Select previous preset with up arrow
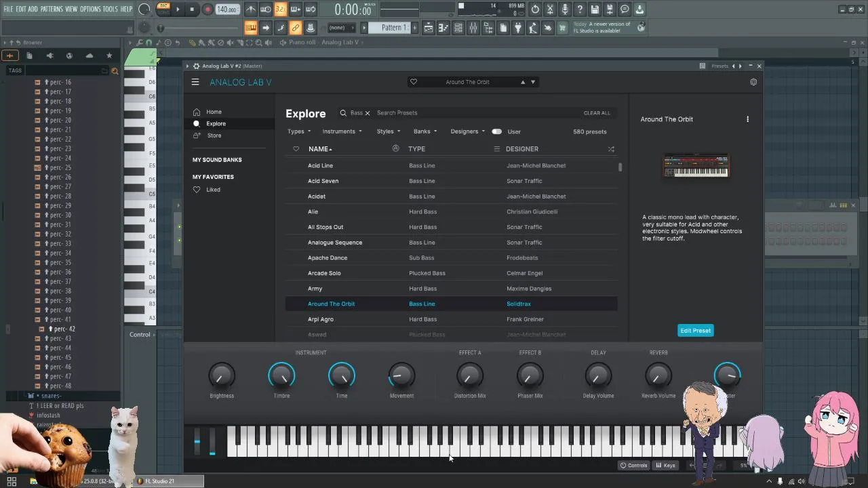This screenshot has height=488, width=868. click(523, 82)
